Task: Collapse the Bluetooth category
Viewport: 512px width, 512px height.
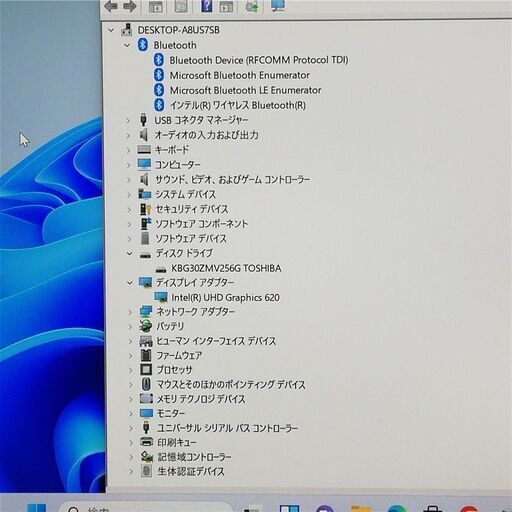Action: pyautogui.click(x=127, y=45)
